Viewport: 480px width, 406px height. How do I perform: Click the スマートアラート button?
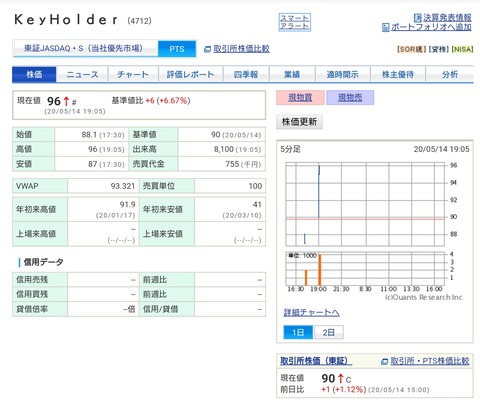tap(295, 22)
